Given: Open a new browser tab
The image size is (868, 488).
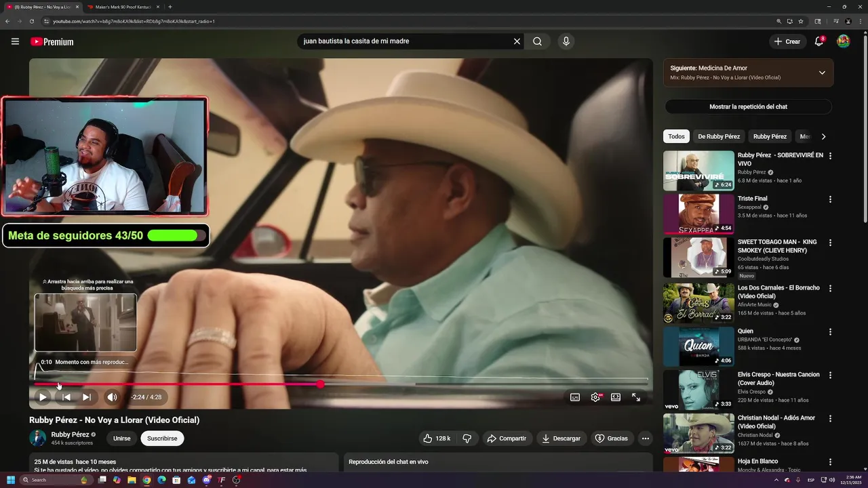Looking at the screenshot, I should (x=170, y=7).
